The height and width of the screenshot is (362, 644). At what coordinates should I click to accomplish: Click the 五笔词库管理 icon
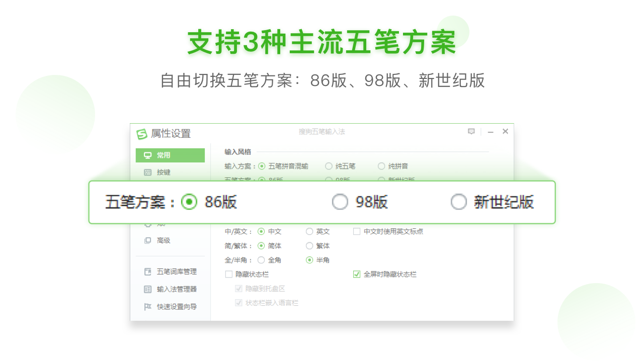pos(147,272)
